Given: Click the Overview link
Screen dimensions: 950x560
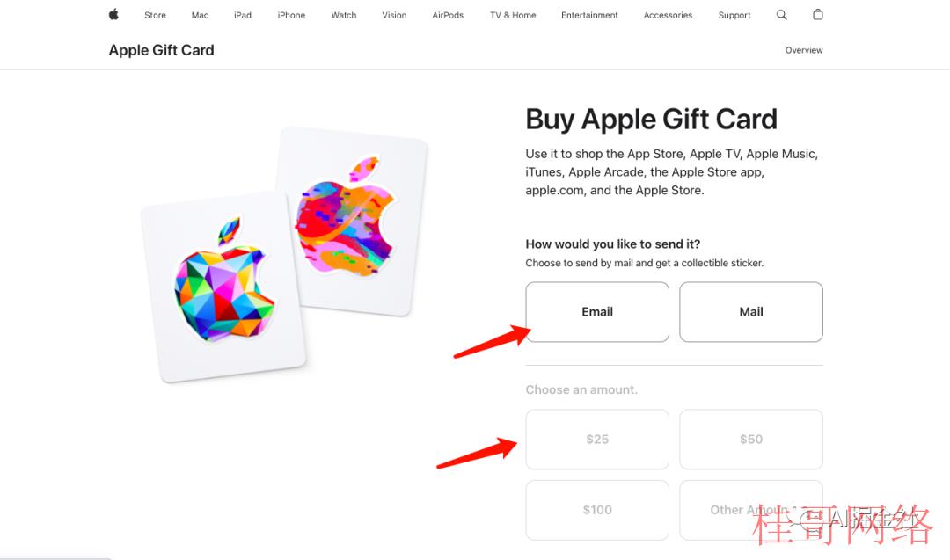Looking at the screenshot, I should point(804,50).
